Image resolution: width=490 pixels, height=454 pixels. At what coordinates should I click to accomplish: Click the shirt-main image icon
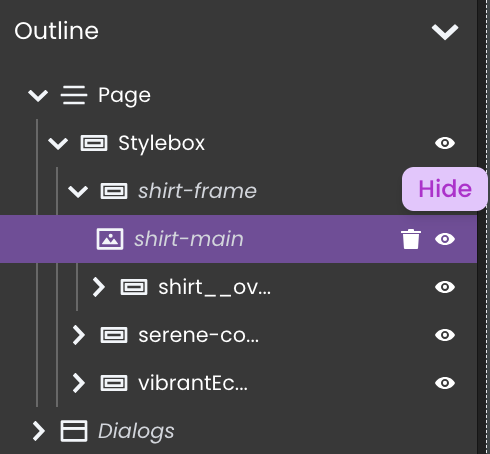tap(110, 239)
